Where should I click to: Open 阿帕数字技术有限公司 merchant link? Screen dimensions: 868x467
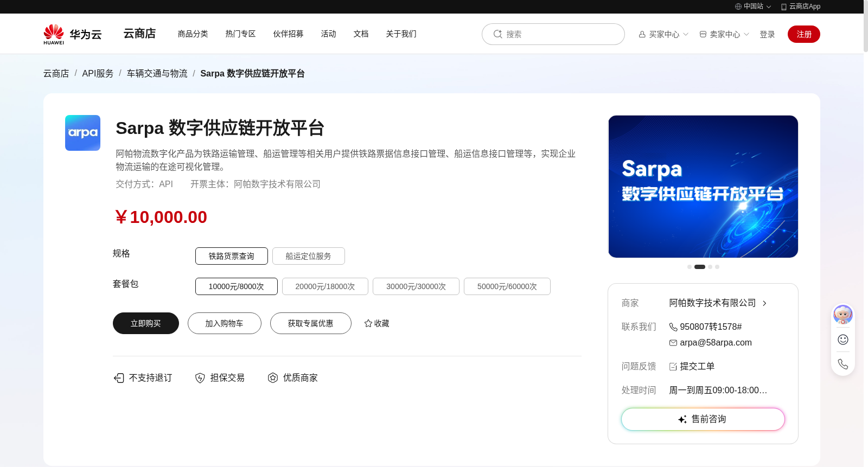pos(713,303)
